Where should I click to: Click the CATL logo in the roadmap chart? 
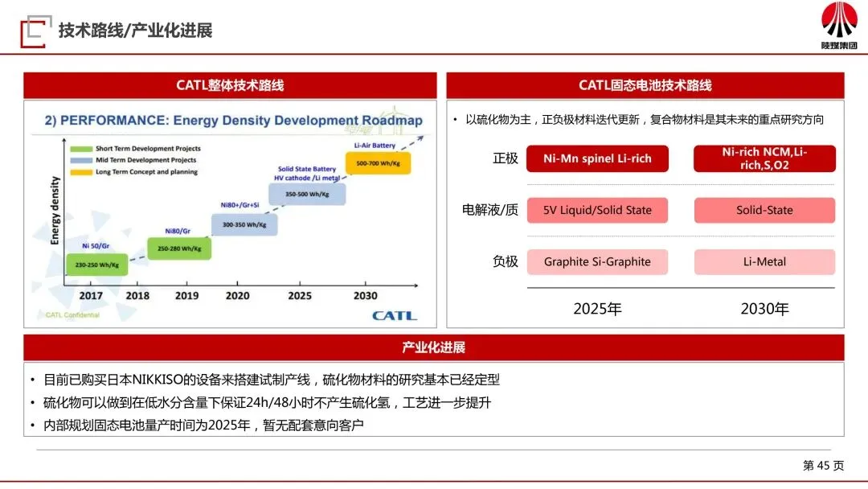point(394,315)
